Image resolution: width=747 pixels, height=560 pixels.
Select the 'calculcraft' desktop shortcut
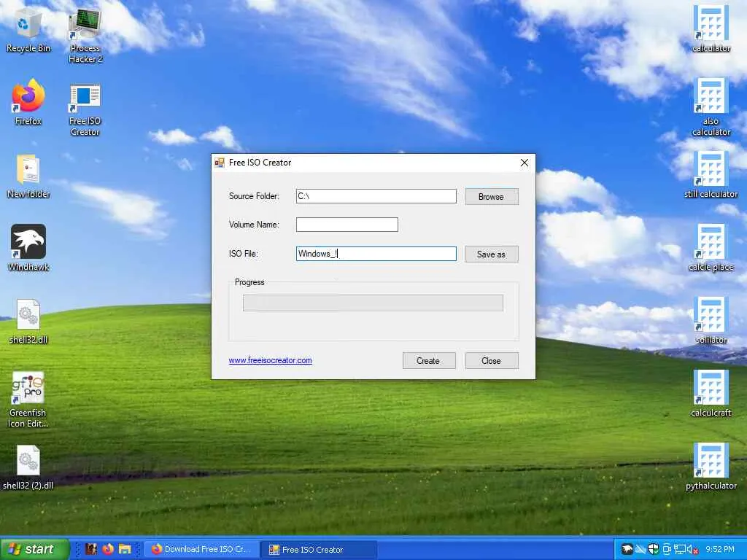pyautogui.click(x=711, y=393)
